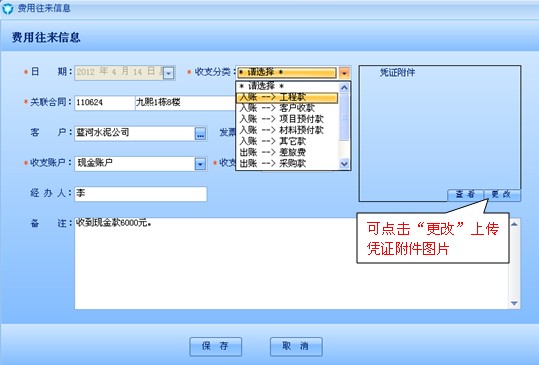Click the 现金账户 combo box
The height and width of the screenshot is (365, 539).
140,164
